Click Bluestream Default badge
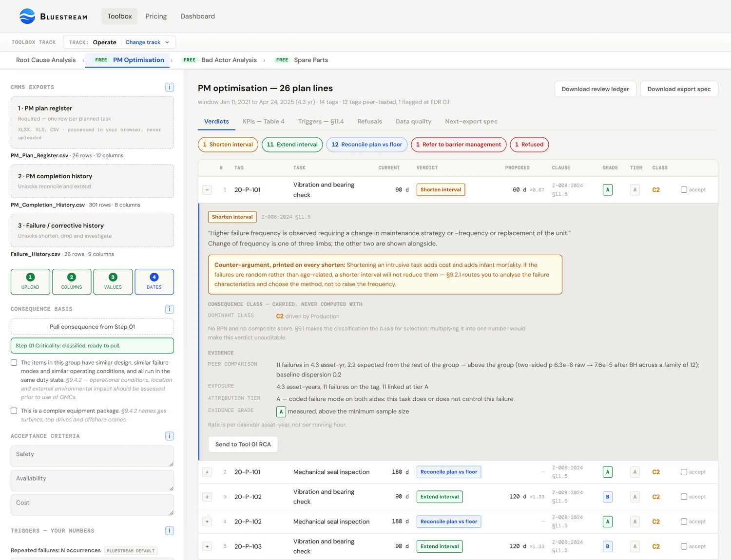 coord(131,551)
